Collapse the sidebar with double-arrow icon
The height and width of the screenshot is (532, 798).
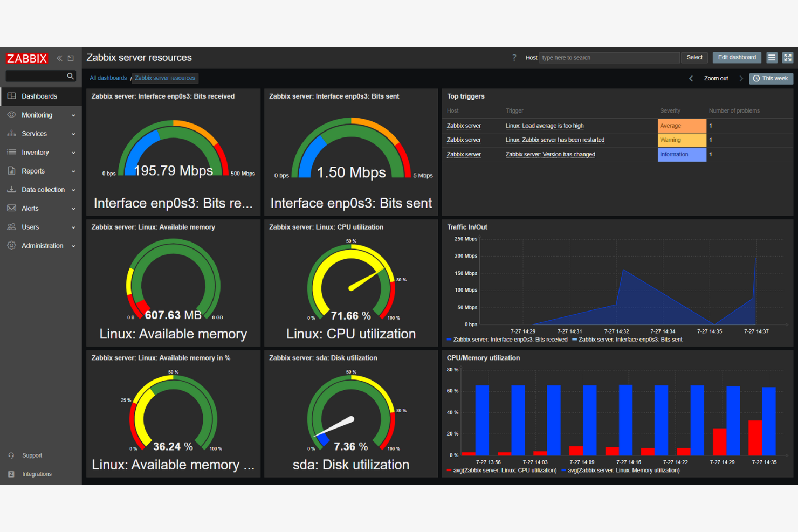click(x=59, y=58)
